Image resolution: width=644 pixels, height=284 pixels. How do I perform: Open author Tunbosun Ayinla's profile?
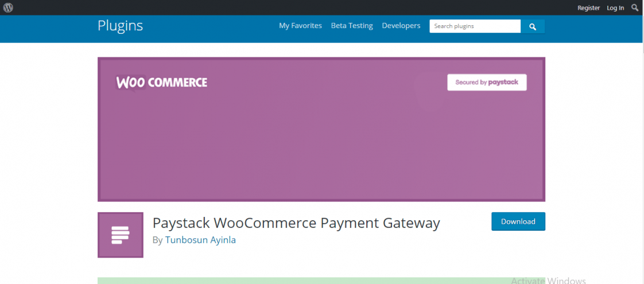(200, 240)
